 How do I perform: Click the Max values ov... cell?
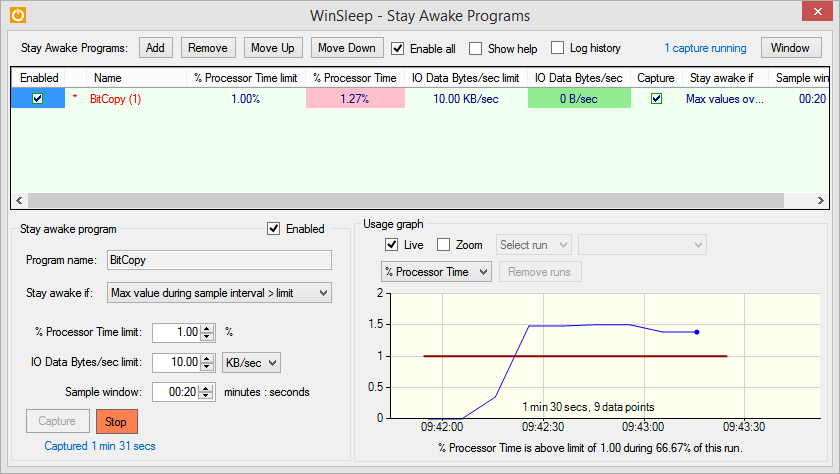pyautogui.click(x=725, y=99)
